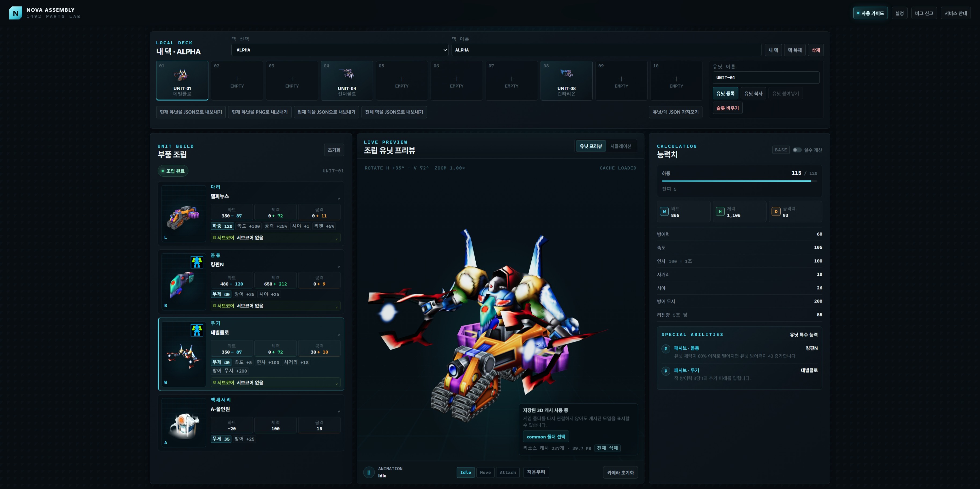Click the 델피누스 leg part image
The width and height of the screenshot is (980, 489).
tap(184, 214)
